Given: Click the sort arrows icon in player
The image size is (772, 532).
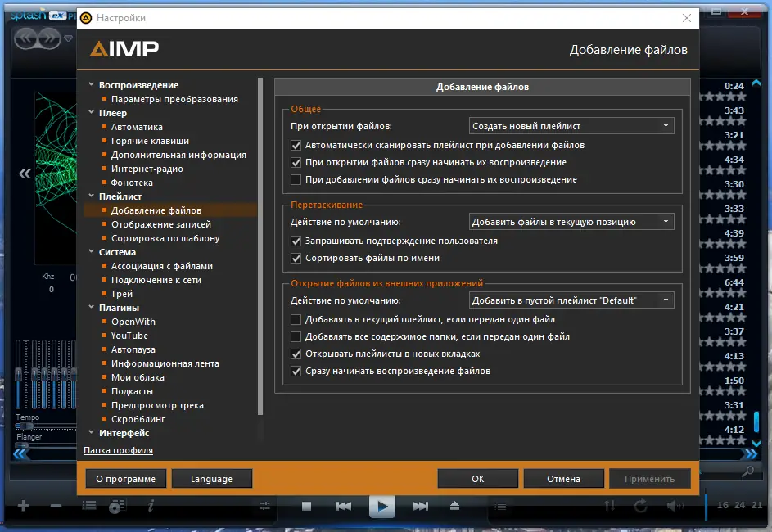Looking at the screenshot, I should click(610, 506).
